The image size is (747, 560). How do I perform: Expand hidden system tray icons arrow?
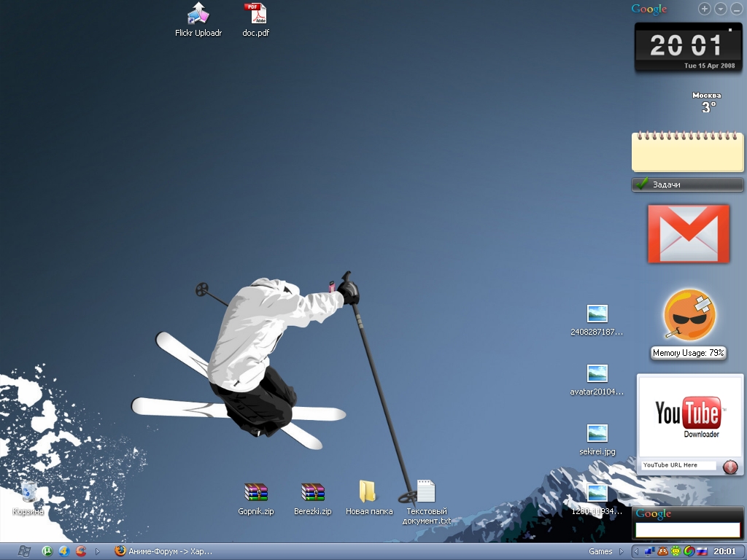[x=635, y=551]
